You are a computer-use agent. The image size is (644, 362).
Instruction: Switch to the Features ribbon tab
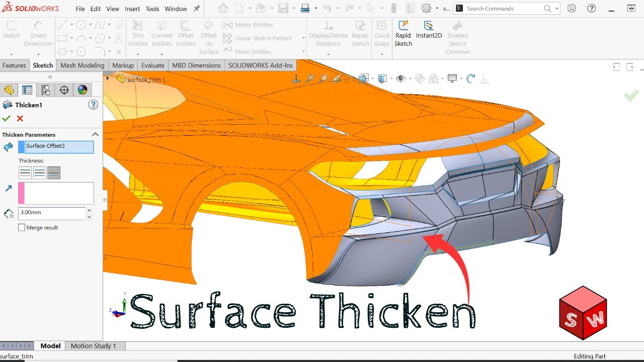(x=14, y=65)
